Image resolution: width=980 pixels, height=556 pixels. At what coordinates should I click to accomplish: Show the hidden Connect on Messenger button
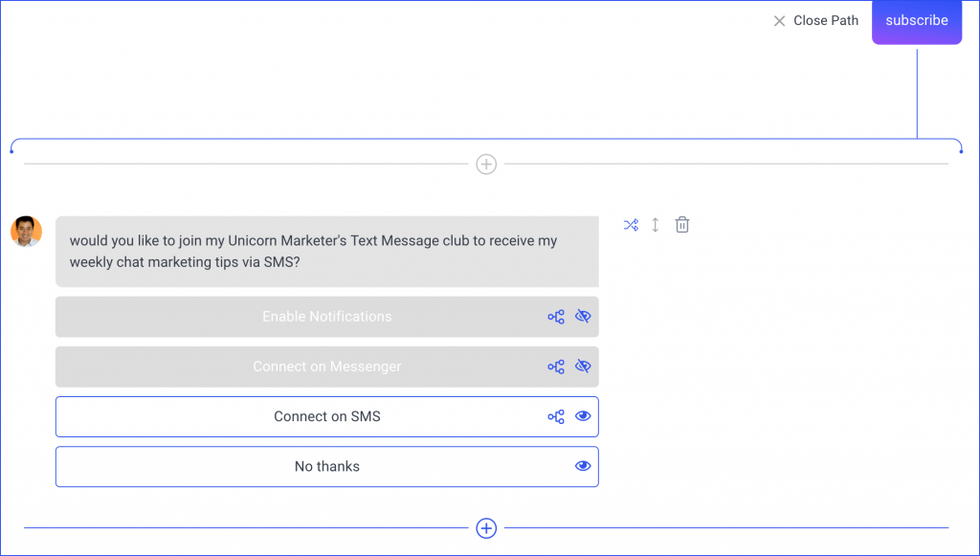pyautogui.click(x=583, y=367)
